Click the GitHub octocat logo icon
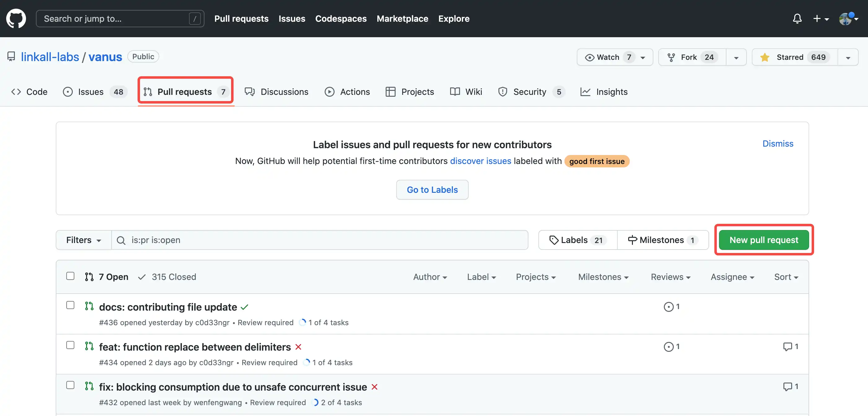Viewport: 868px width, 416px height. (15, 18)
